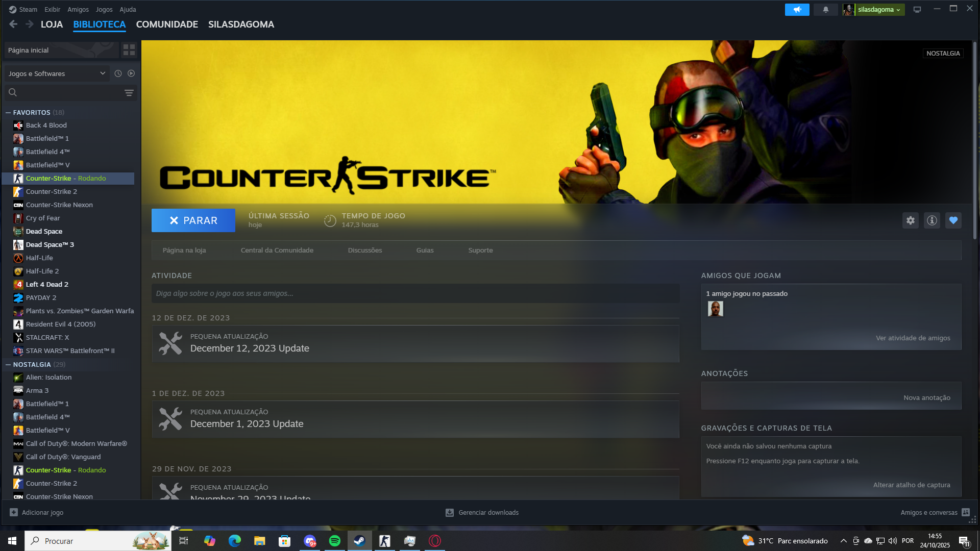980x551 pixels.
Task: Open the notifications bell
Action: (x=825, y=10)
